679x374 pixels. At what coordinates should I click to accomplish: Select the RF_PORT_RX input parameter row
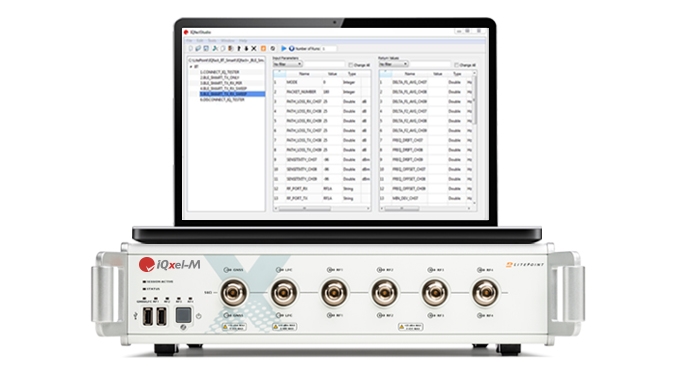[x=322, y=189]
